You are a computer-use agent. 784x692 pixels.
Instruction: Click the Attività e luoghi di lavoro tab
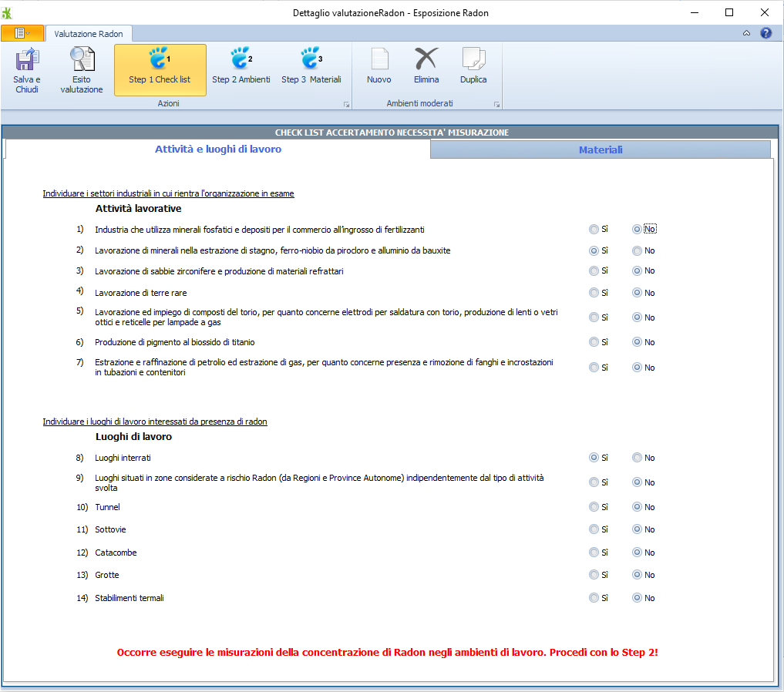click(217, 149)
